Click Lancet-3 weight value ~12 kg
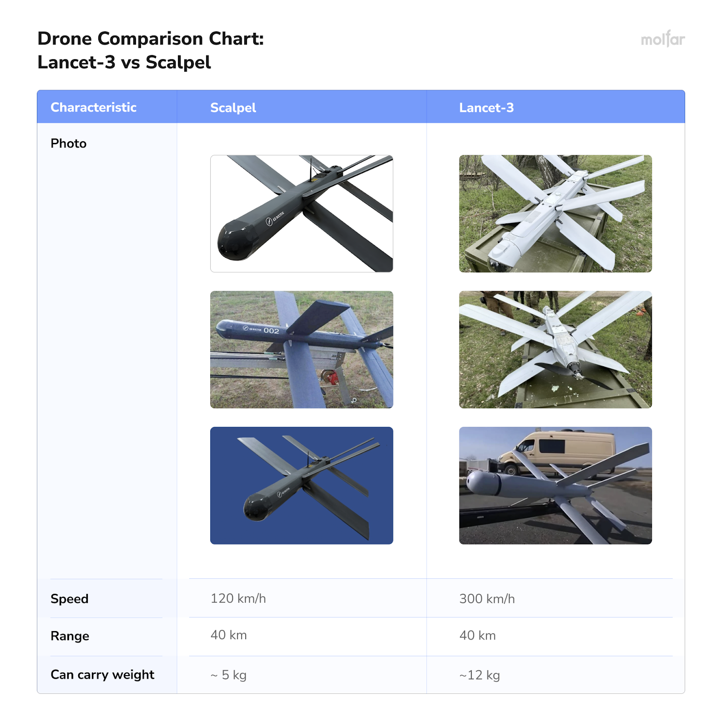Screen dimensions: 722x728 click(480, 675)
